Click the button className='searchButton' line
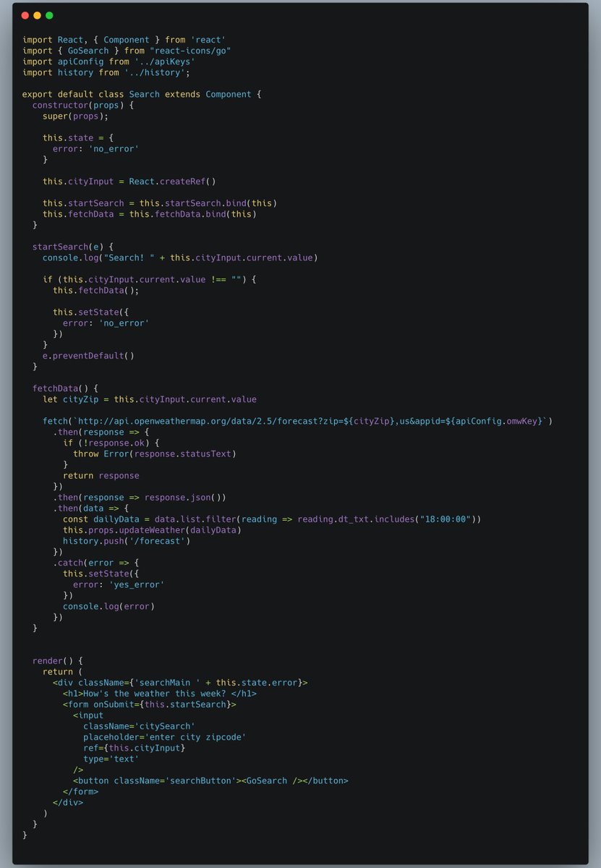Screen dimensions: 601x868 [x=210, y=780]
